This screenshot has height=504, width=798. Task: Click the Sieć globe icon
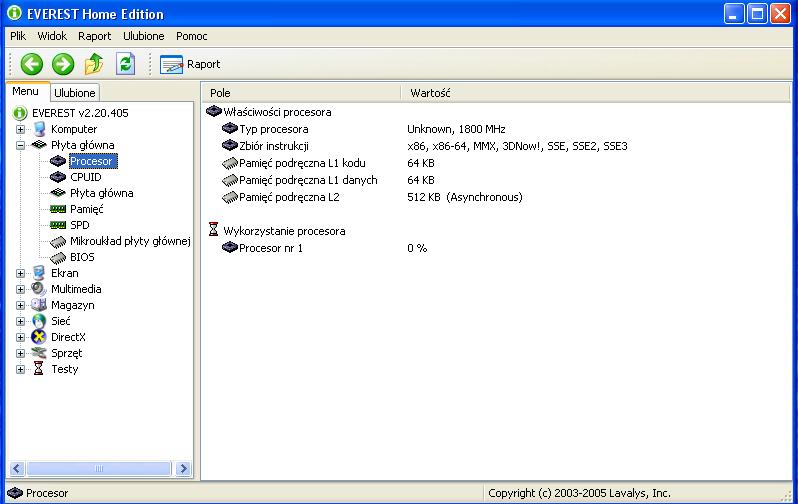(39, 321)
